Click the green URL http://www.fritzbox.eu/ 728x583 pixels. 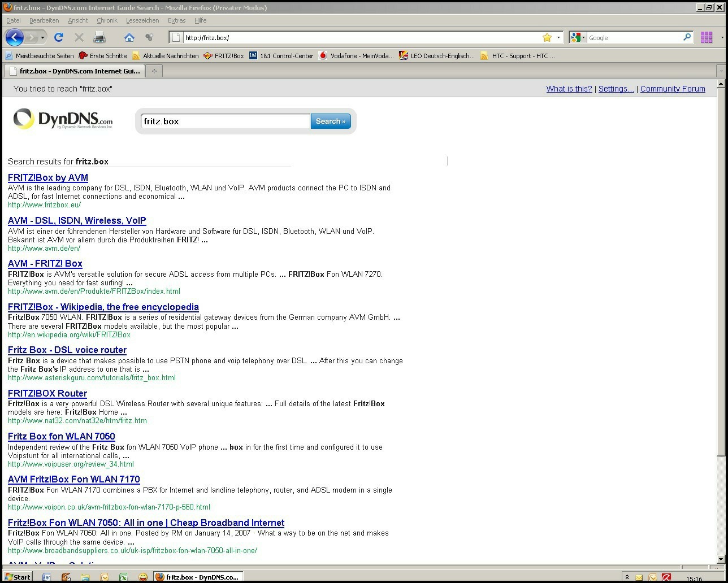point(44,205)
